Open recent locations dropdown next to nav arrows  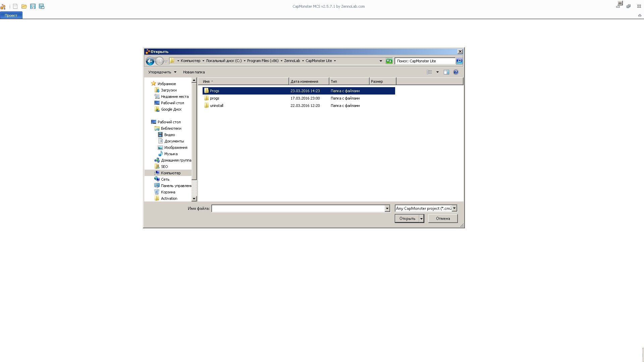coord(166,61)
